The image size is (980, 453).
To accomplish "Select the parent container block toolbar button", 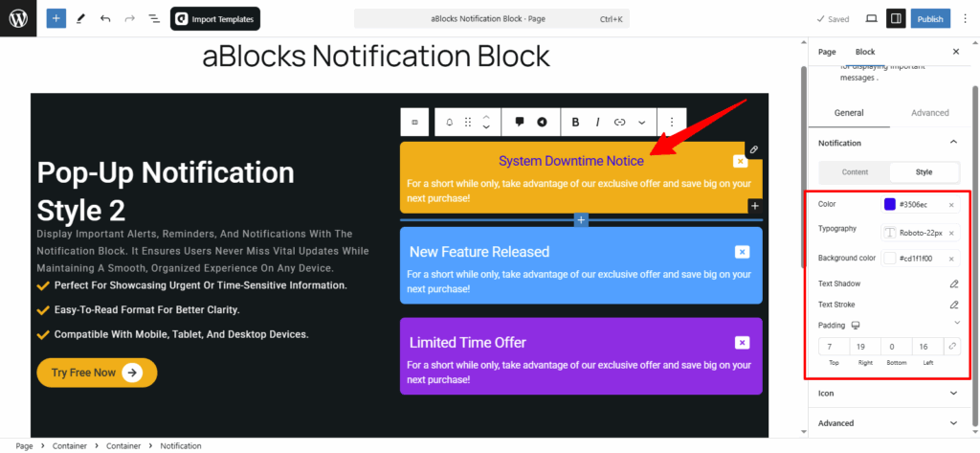I will (x=415, y=122).
